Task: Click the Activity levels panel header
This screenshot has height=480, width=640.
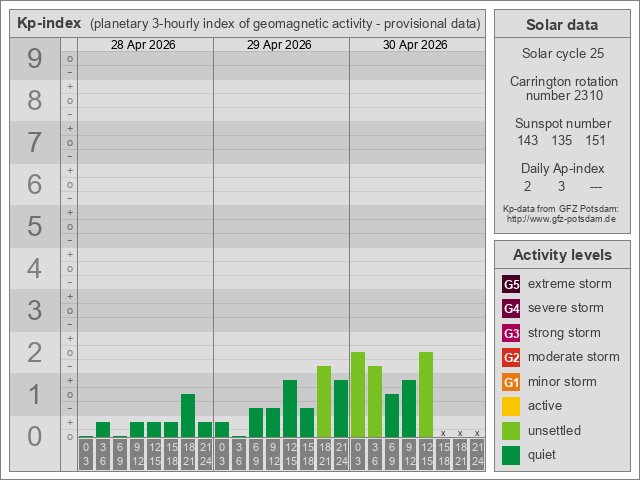Action: tap(561, 254)
